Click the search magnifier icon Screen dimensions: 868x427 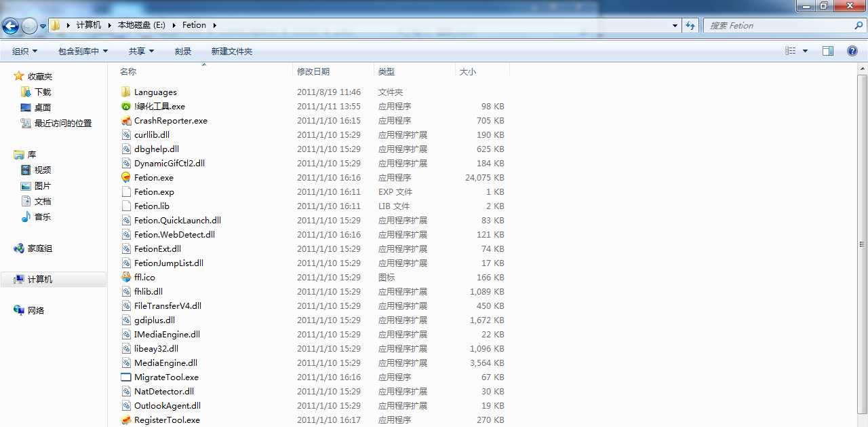[x=859, y=25]
